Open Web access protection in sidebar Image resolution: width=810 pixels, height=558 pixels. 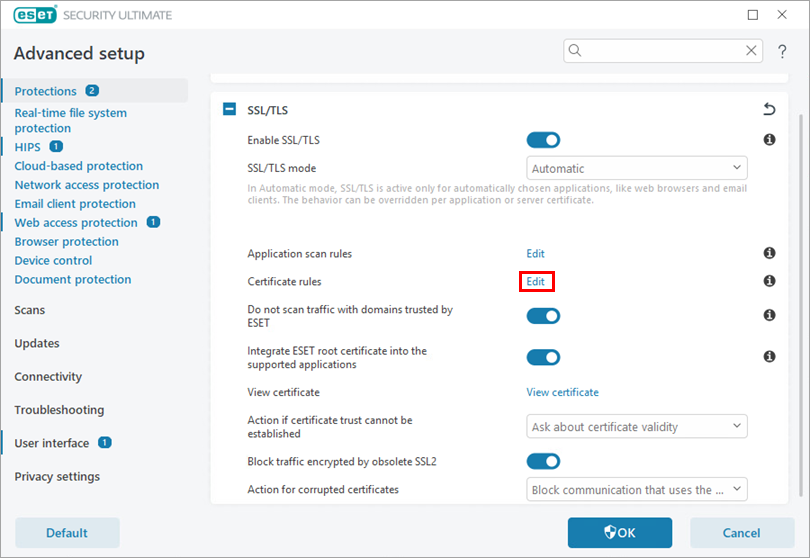[76, 223]
